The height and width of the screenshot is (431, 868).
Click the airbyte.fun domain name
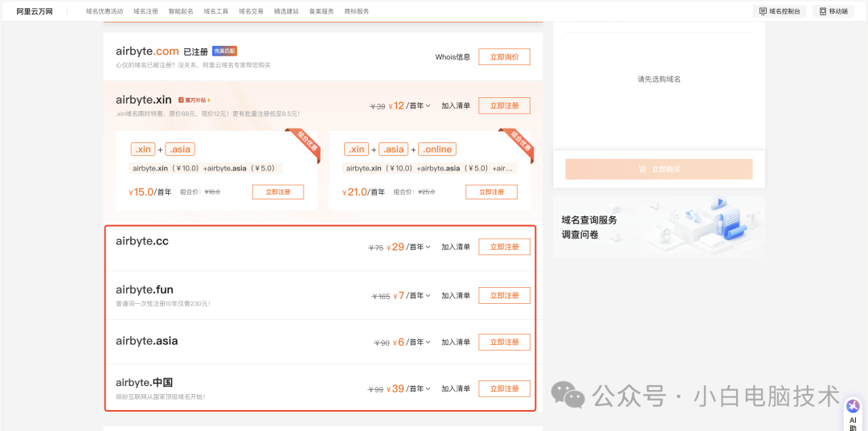[x=145, y=289]
